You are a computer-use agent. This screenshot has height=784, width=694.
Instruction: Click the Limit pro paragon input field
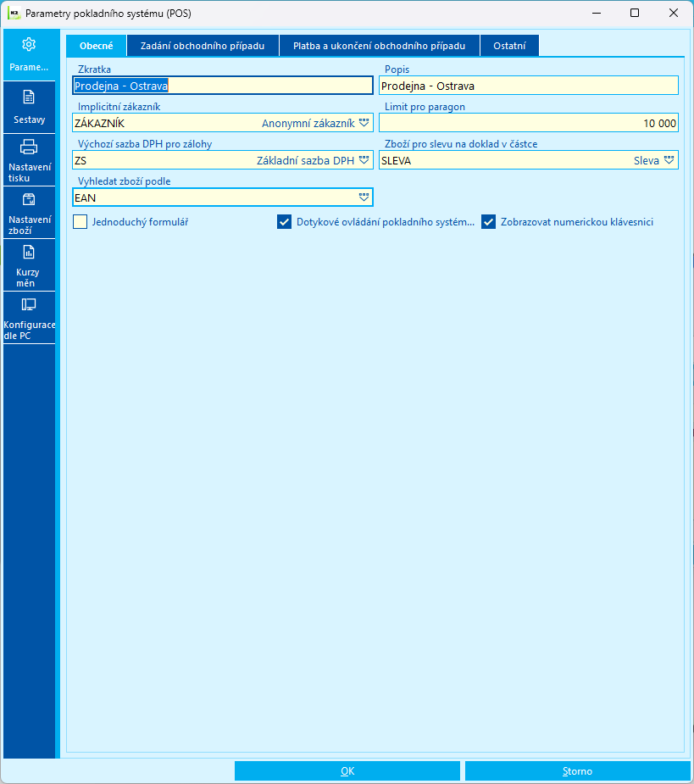(x=529, y=123)
